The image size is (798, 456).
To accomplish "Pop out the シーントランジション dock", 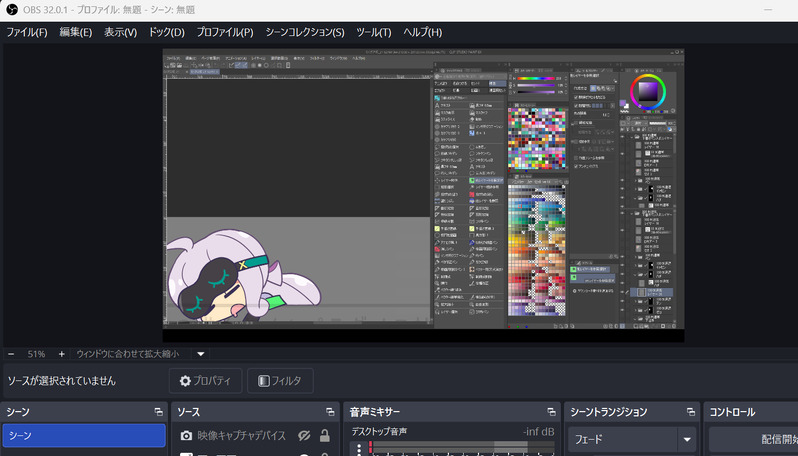I will [x=691, y=412].
